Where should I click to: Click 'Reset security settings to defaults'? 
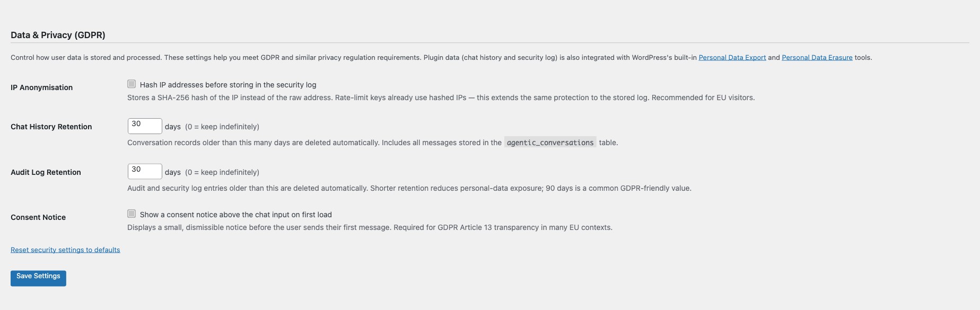click(x=65, y=249)
